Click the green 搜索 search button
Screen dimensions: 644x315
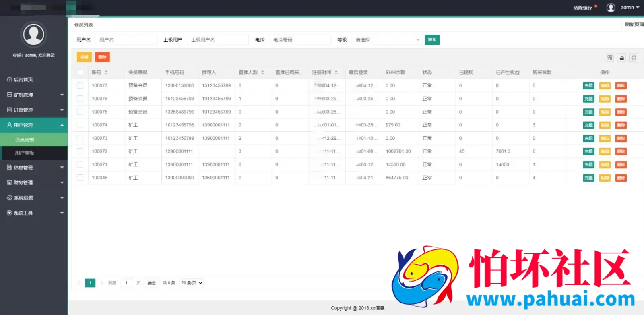click(x=432, y=40)
